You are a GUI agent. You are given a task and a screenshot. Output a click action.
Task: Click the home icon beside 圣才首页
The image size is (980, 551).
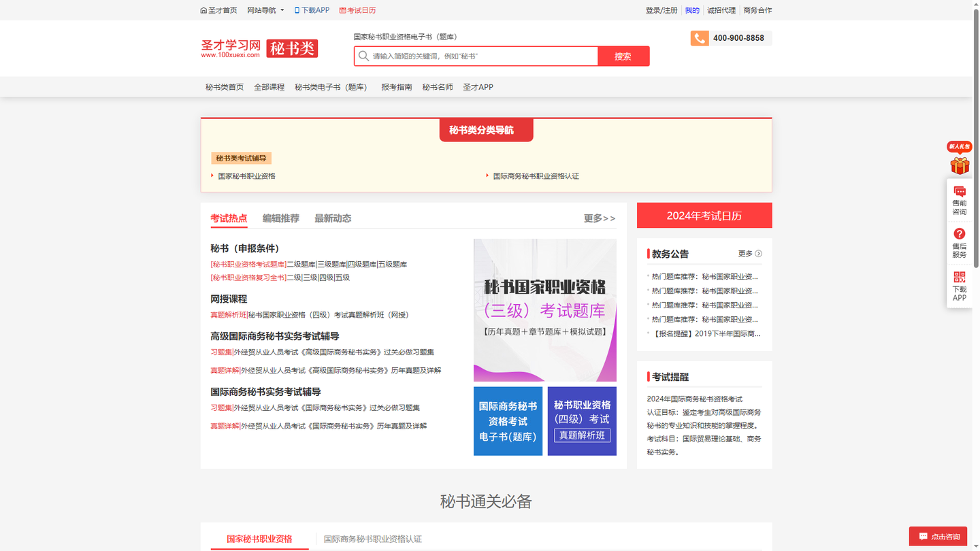coord(203,10)
